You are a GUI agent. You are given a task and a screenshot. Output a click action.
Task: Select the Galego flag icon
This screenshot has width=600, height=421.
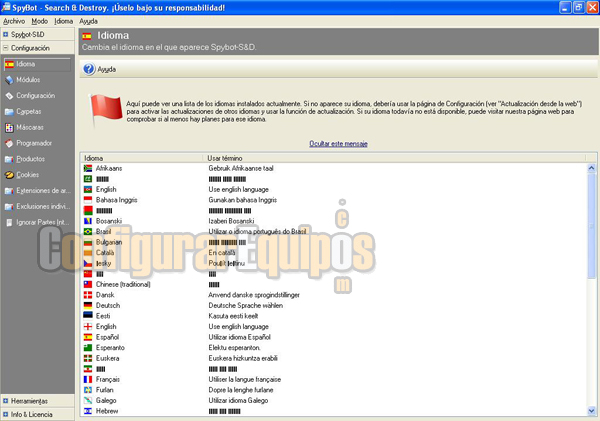pyautogui.click(x=88, y=400)
